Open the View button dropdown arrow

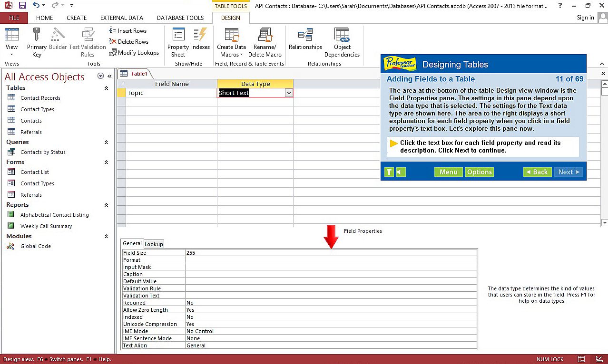11,54
